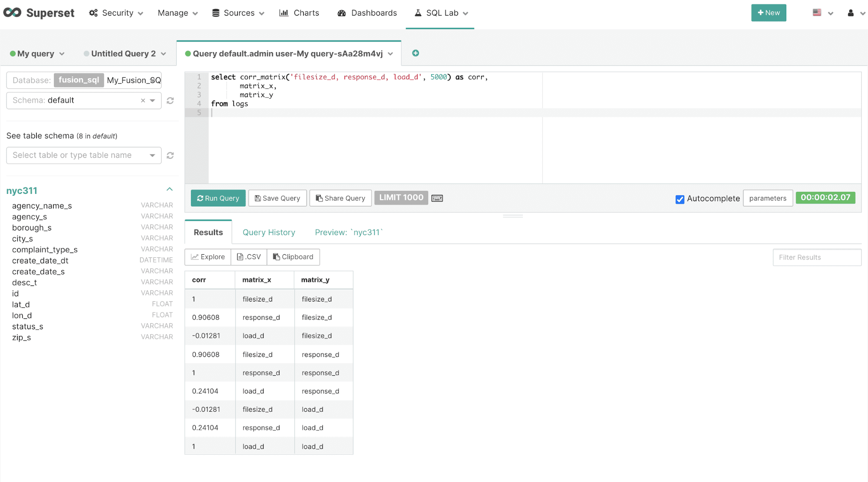Click the green New button
868x482 pixels.
769,13
